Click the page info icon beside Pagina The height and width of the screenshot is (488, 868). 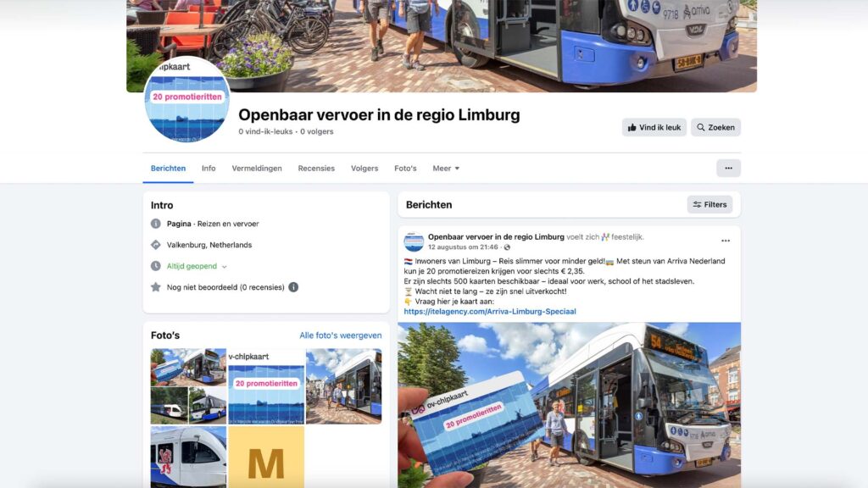tap(156, 224)
